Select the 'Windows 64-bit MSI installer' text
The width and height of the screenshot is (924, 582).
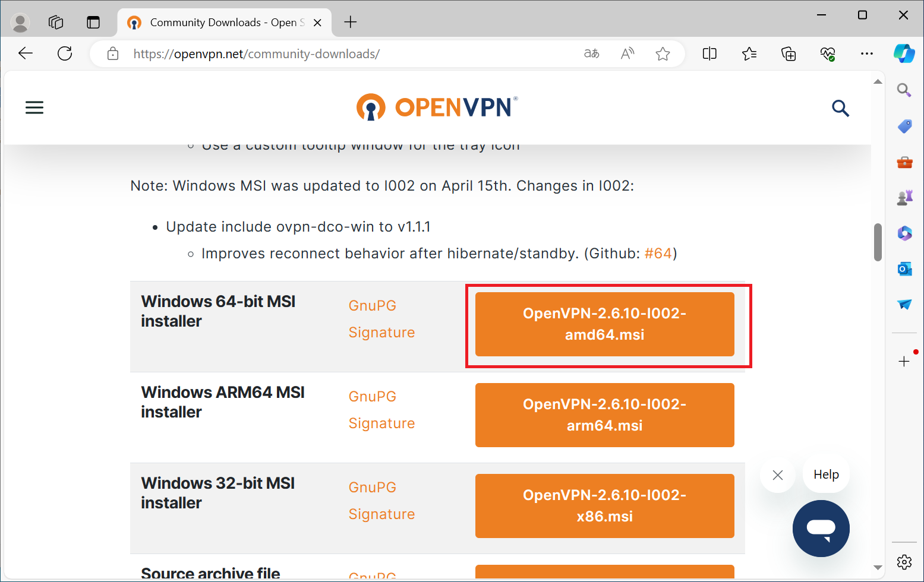218,311
